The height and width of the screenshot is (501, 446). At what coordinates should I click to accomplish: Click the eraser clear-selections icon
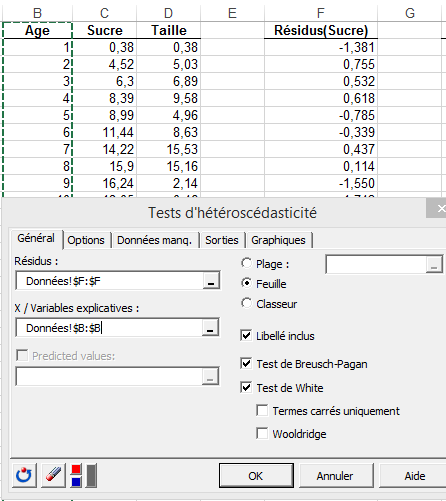53,475
